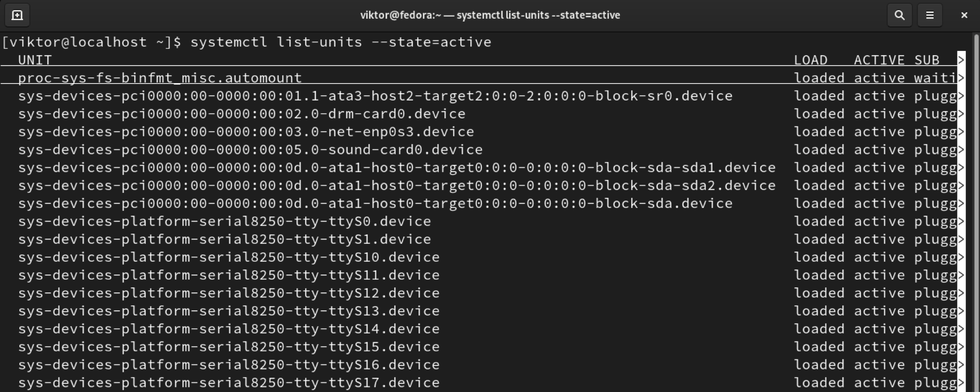The height and width of the screenshot is (392, 980).
Task: Click the LOAD column header
Action: pos(810,60)
